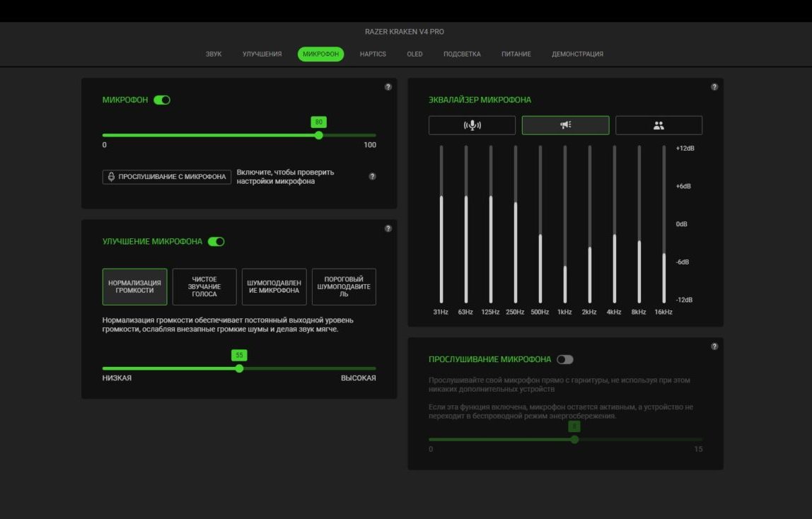The width and height of the screenshot is (812, 519).
Task: Enable the Прослушивание микрофона toggle
Action: point(565,360)
